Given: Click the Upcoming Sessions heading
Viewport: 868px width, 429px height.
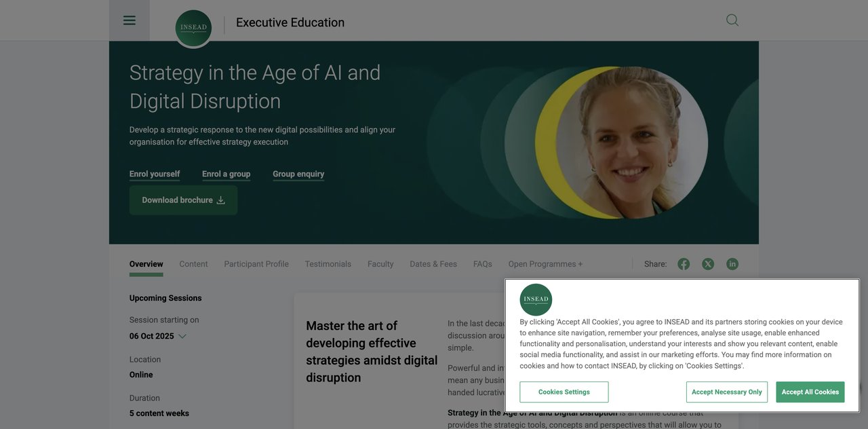Looking at the screenshot, I should click(x=165, y=298).
